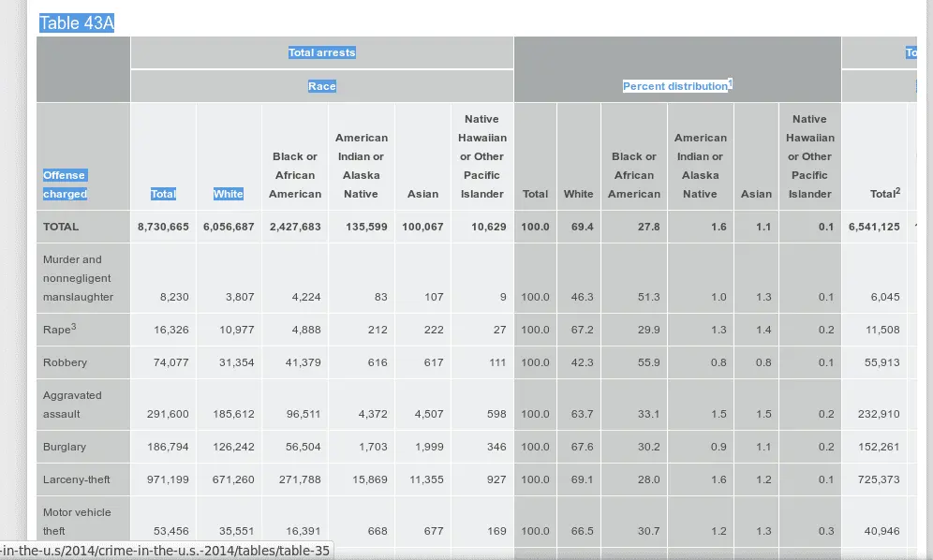
Task: Click the Murder and nonnegligent manslaughter row label
Action: point(78,278)
